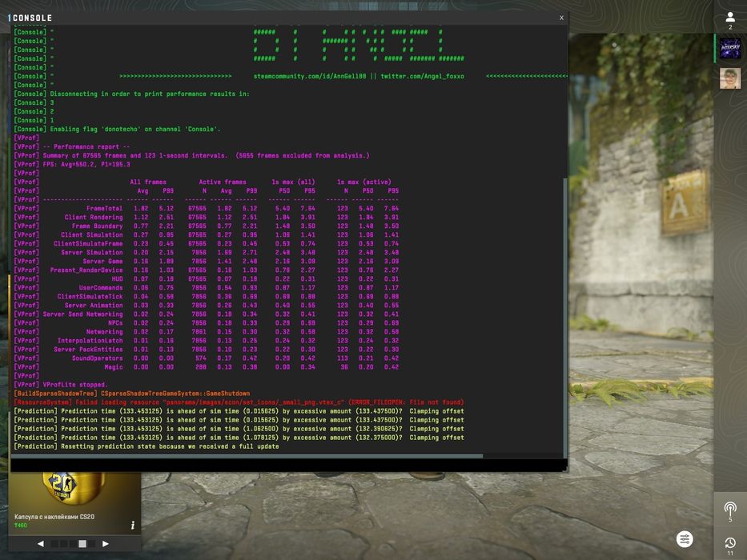This screenshot has height=560, width=747.
Task: Click the HUD row label
Action: click(117, 279)
